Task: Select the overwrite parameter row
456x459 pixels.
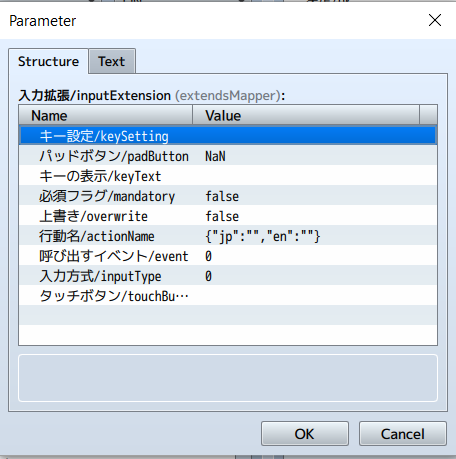Action: (228, 216)
